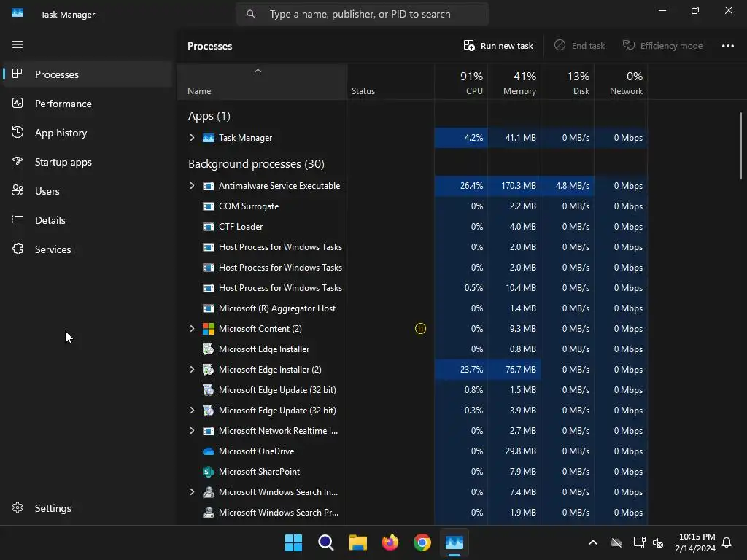Click the suspended status icon for Microsoft Content
The image size is (747, 560).
pos(420,329)
